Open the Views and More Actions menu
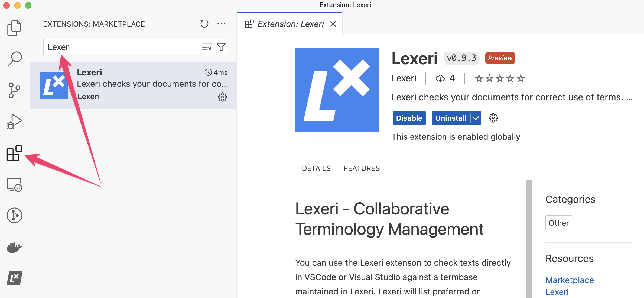This screenshot has width=644, height=298. point(222,24)
